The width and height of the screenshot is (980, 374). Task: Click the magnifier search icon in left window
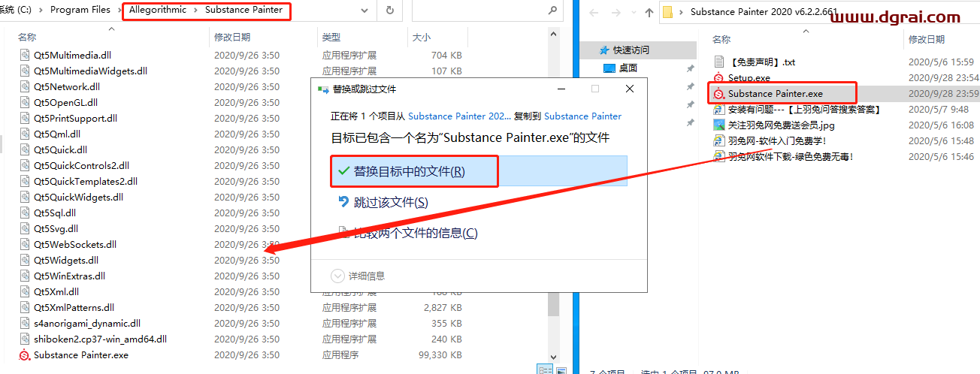552,11
